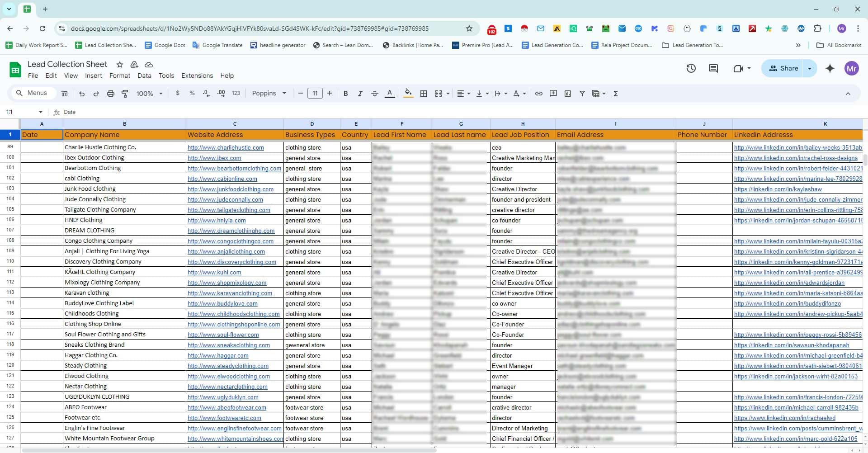Click the merge cells icon
The image size is (868, 453).
[x=438, y=94]
